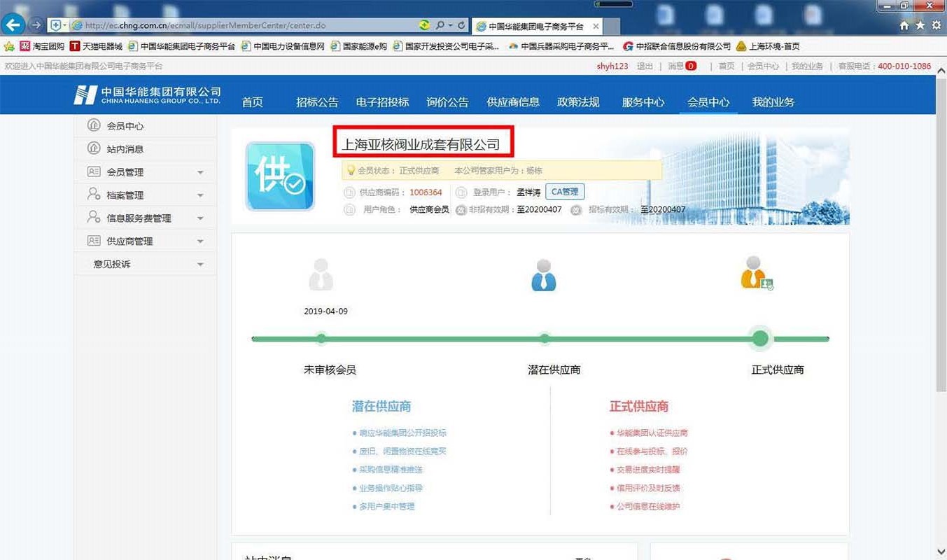Open the browser Tools gear icon
947x560 pixels.
pos(937,25)
